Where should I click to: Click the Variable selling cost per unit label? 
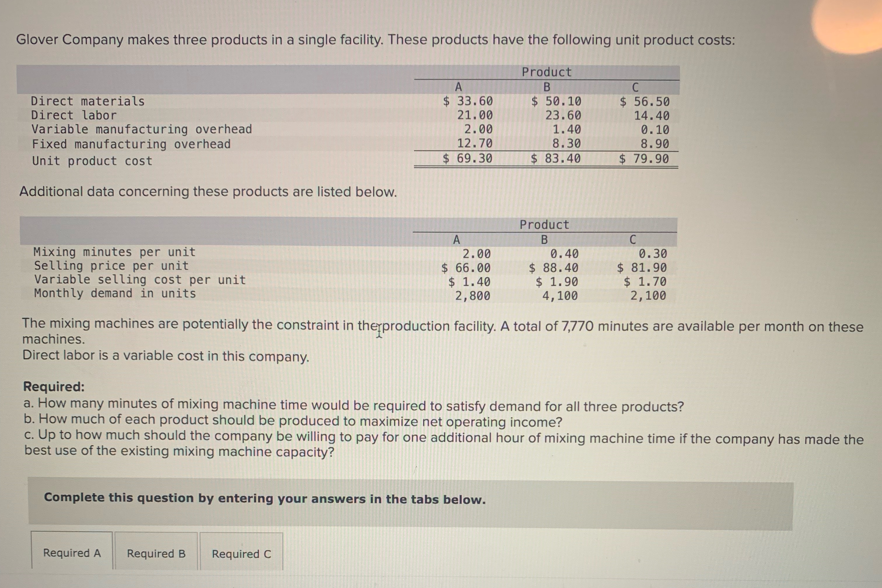[x=139, y=280]
